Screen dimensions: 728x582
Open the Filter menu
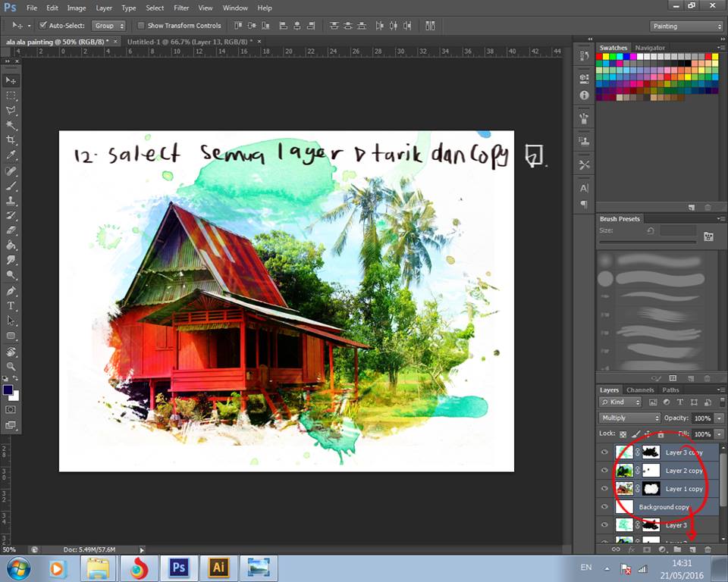[181, 8]
